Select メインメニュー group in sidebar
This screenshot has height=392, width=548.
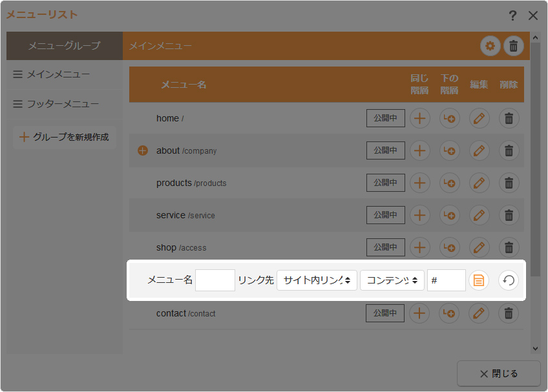(65, 74)
